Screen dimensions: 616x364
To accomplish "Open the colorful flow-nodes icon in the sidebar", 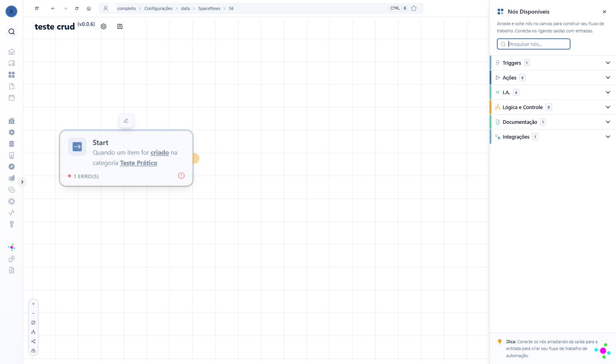I will [12, 247].
